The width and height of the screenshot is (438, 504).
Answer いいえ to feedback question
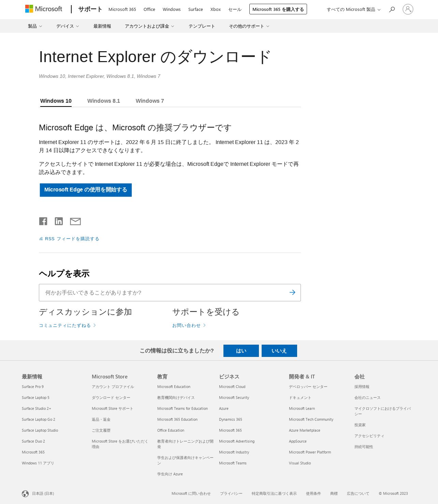point(279,351)
